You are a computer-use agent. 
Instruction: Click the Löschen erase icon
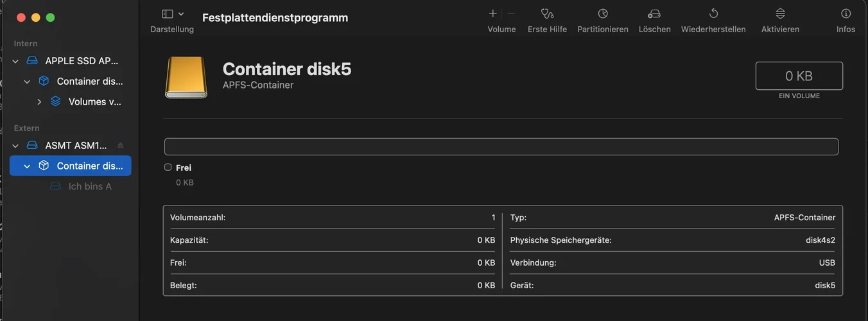[x=654, y=13]
